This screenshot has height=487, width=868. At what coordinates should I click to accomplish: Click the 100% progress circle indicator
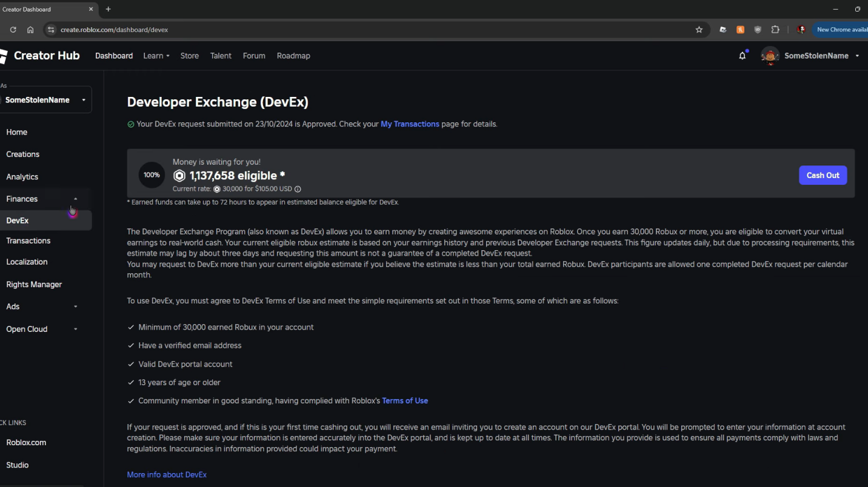tap(152, 175)
